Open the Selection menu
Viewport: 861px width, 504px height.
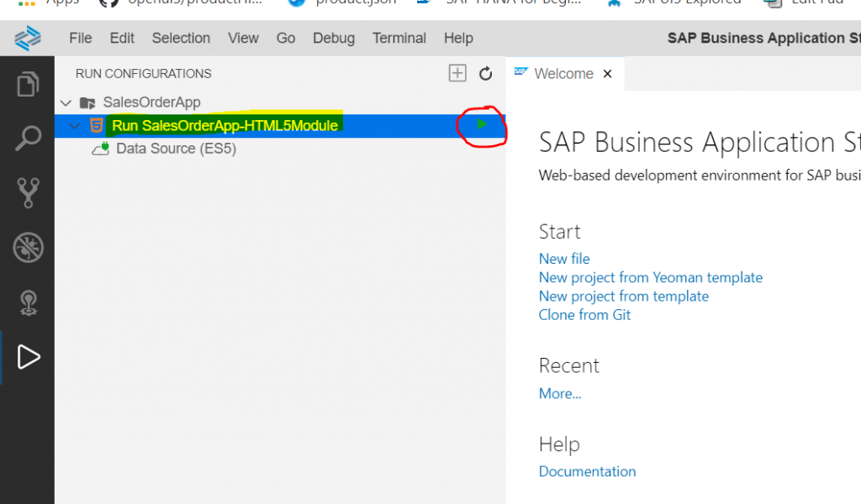[182, 38]
